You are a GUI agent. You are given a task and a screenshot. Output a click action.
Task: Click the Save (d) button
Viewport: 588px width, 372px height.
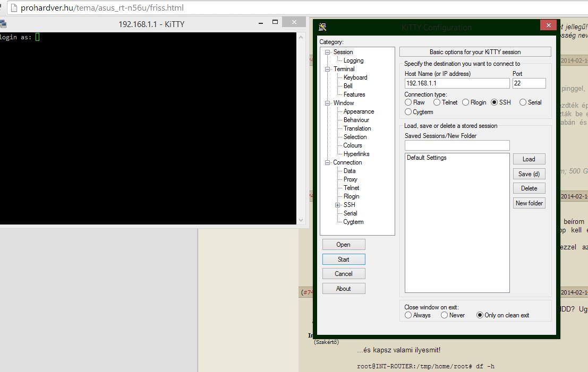click(x=529, y=174)
